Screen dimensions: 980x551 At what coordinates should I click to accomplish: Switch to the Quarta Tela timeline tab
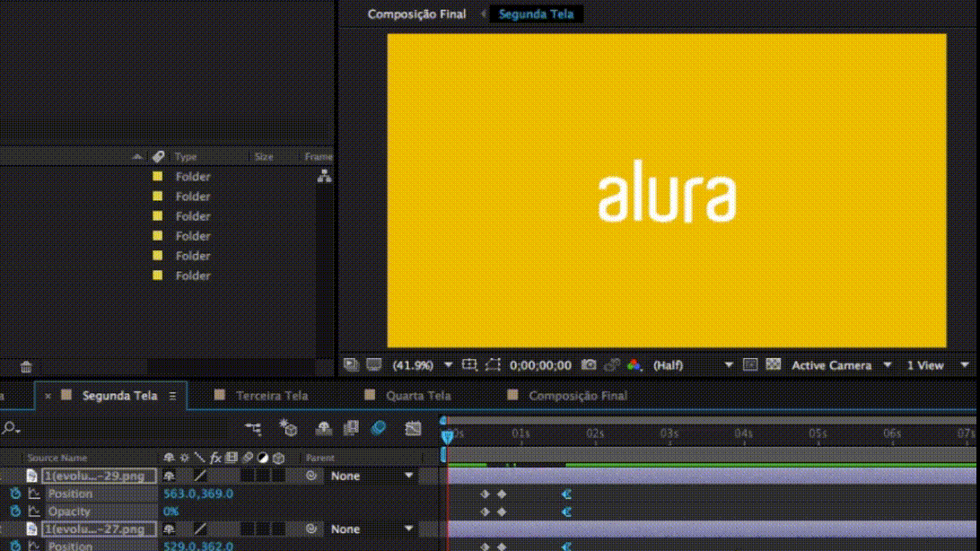418,396
